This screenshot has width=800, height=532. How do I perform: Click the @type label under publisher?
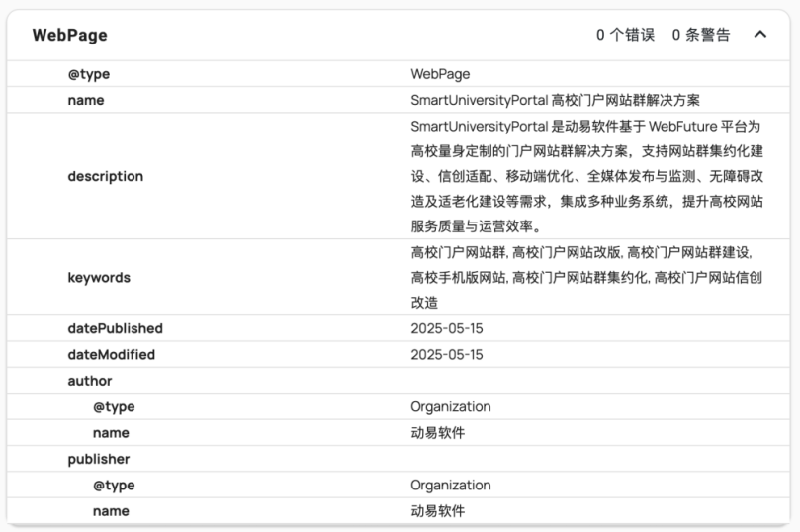(114, 485)
